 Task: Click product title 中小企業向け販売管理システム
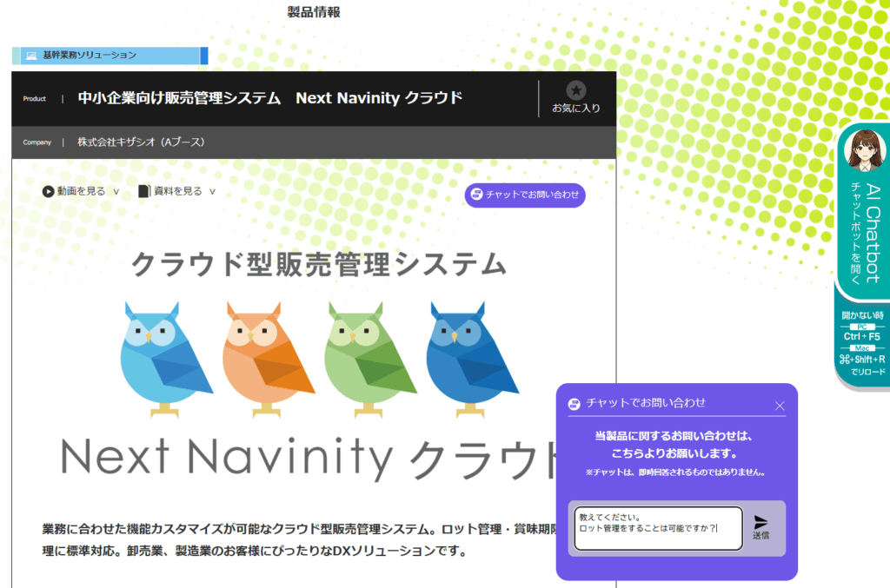pos(179,98)
